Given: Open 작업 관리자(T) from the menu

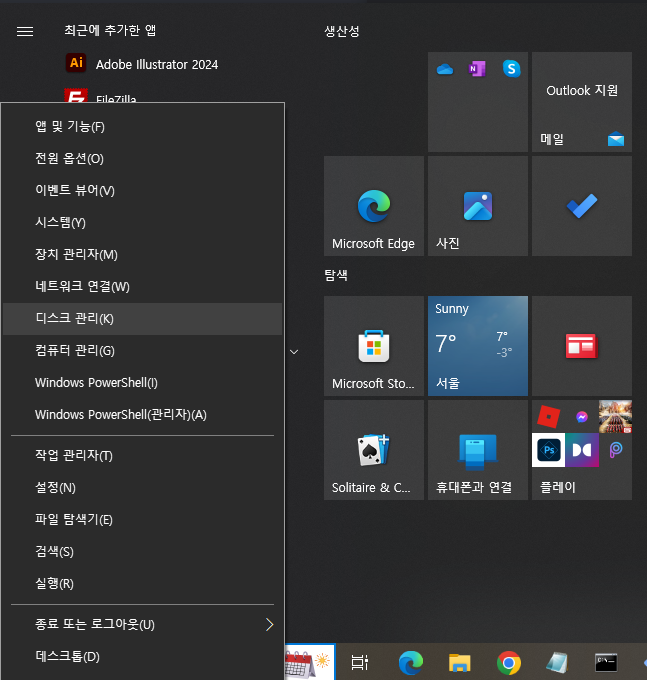Looking at the screenshot, I should point(143,456).
